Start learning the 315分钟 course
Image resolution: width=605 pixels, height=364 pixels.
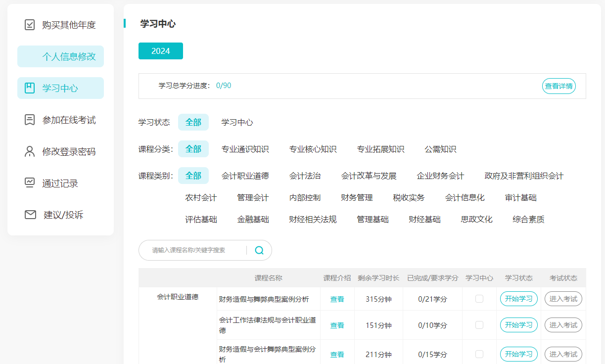click(518, 299)
